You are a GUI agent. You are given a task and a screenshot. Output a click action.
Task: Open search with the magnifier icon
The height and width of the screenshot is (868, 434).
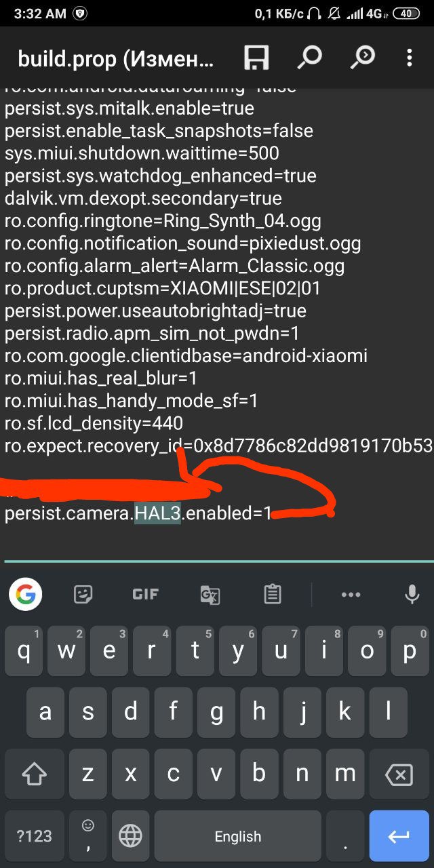[309, 58]
